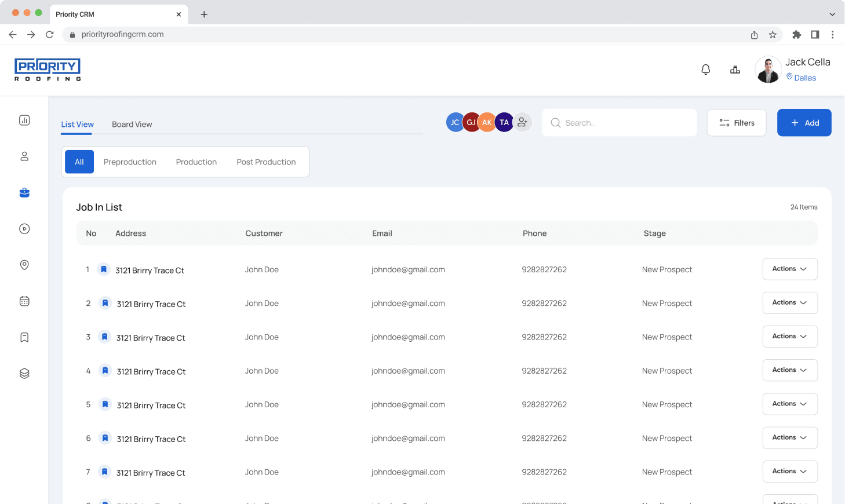Expand Actions dropdown for row 2
845x504 pixels.
[x=790, y=302]
